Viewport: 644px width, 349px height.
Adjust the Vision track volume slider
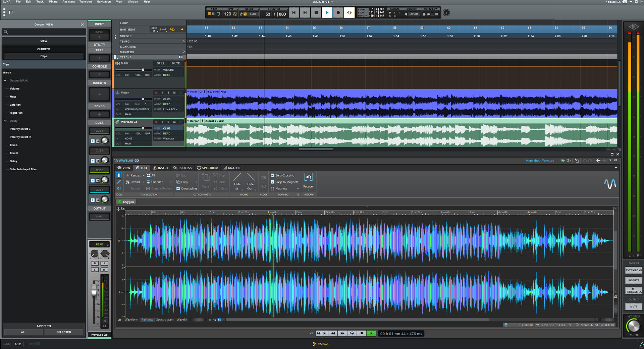143,99
